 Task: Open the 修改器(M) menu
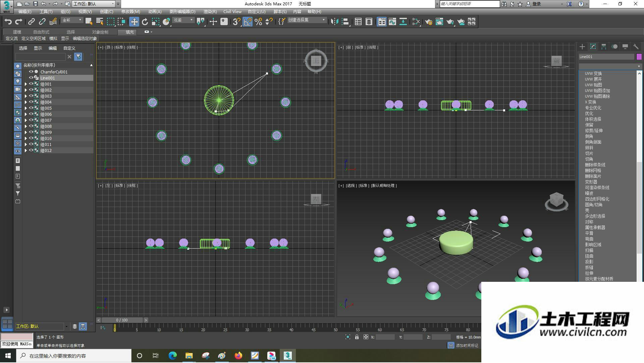(130, 11)
